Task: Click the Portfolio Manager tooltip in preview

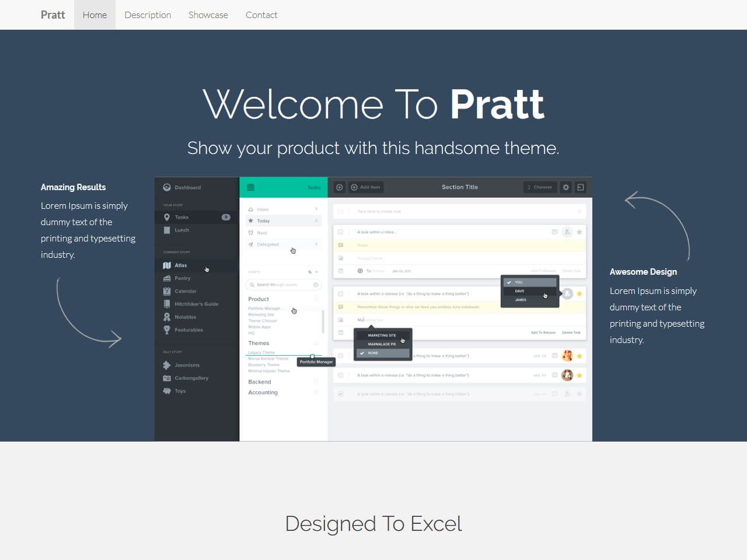Action: pos(316,362)
